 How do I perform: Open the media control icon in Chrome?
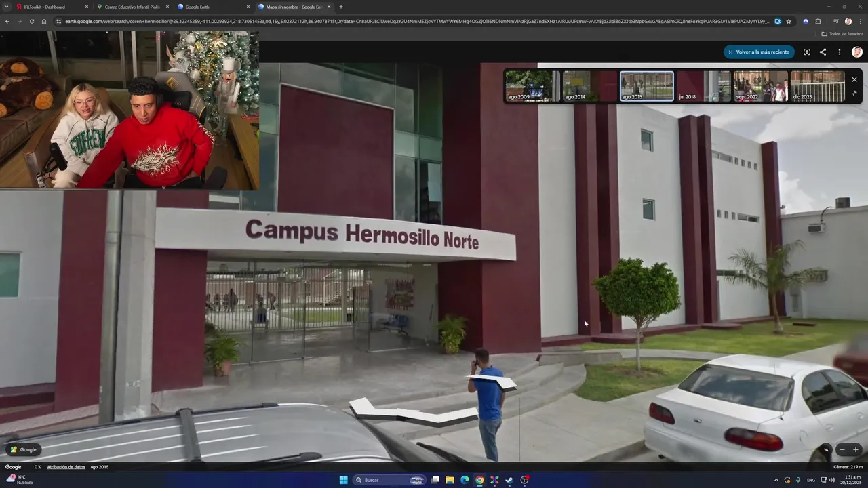pos(835,21)
